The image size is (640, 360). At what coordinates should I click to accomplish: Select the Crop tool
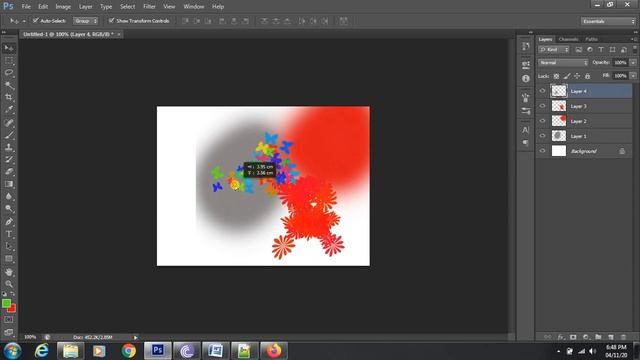[9, 98]
